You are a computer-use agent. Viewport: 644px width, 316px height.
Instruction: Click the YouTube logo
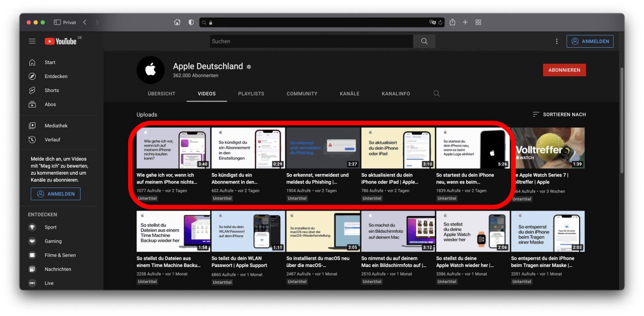[x=61, y=41]
